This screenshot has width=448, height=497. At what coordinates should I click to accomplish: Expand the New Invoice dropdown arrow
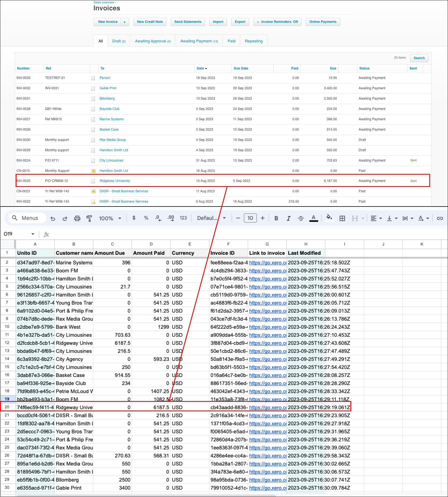(125, 22)
